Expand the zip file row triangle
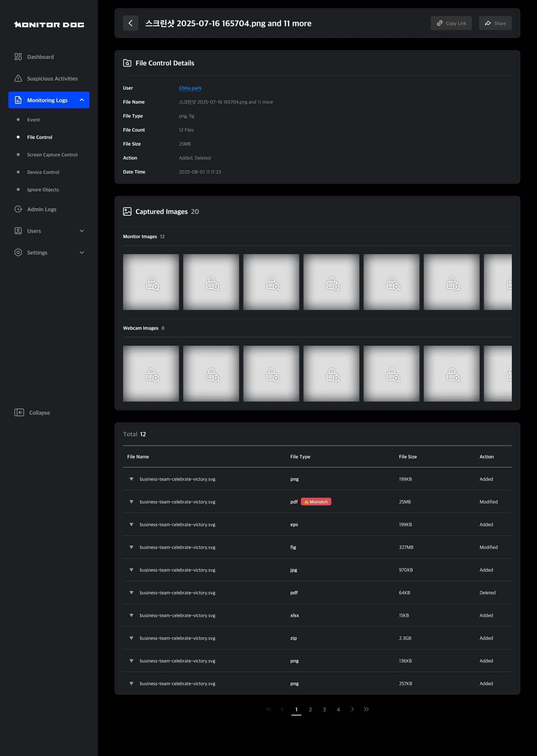Viewport: 537px width, 756px height. (x=131, y=638)
